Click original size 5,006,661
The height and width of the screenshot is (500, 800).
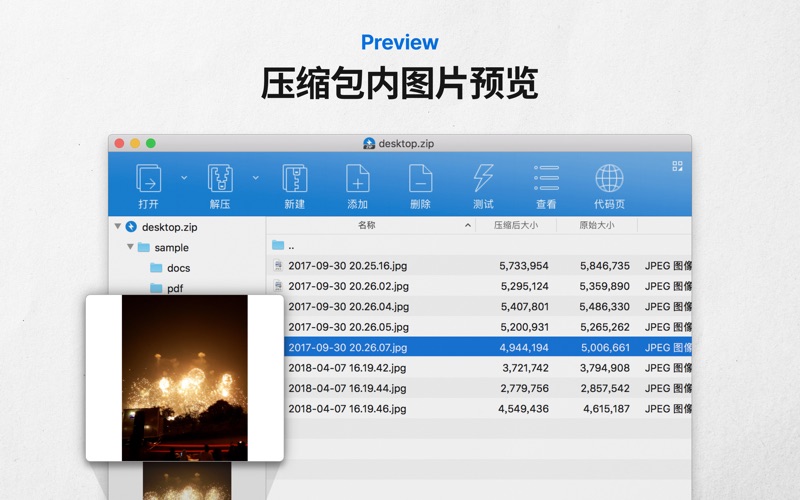pyautogui.click(x=605, y=347)
